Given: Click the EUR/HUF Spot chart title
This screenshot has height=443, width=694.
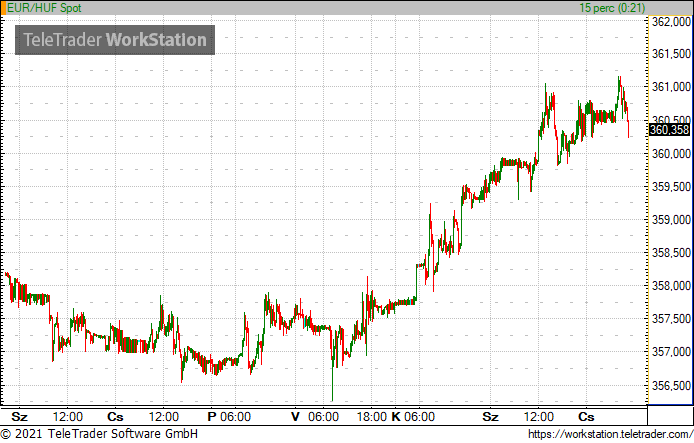Looking at the screenshot, I should 44,8.
